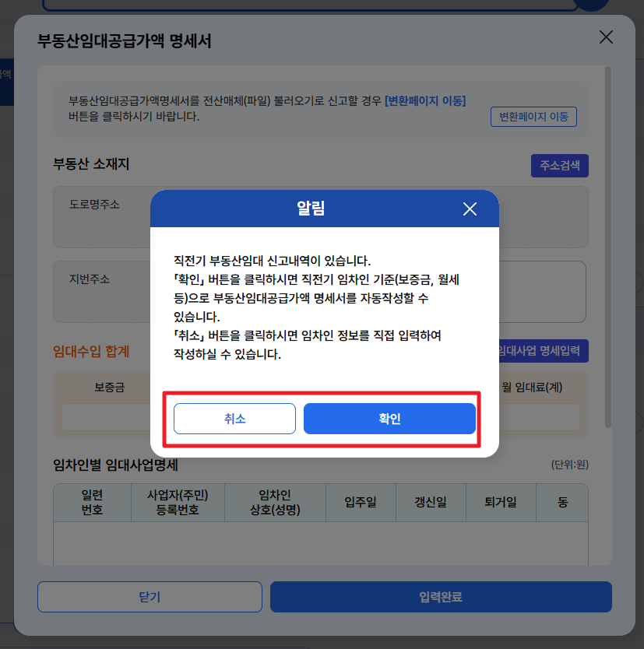Click the dialog's vertical scrollbar
This screenshot has height=649, width=644.
point(608,247)
